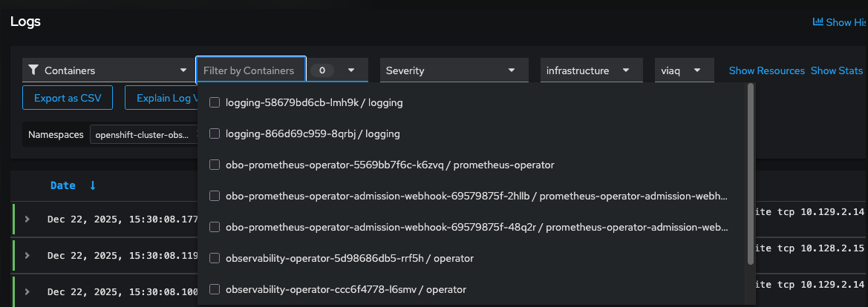Select the webhook-69579875f-2hllb container option
Viewport: 868px width, 307px height.
tap(476, 196)
